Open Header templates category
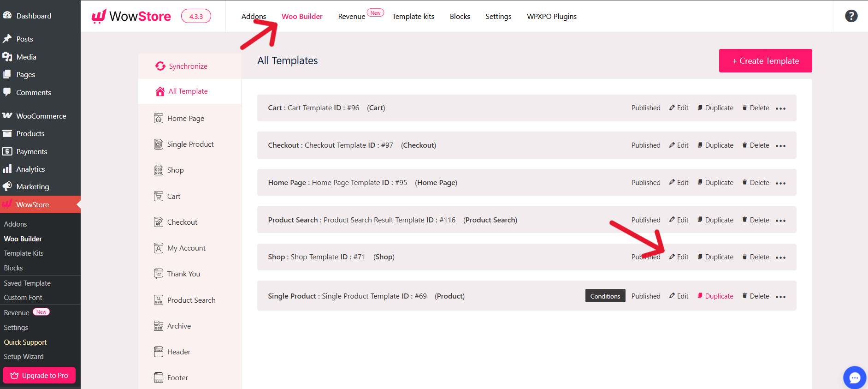 coord(172,352)
